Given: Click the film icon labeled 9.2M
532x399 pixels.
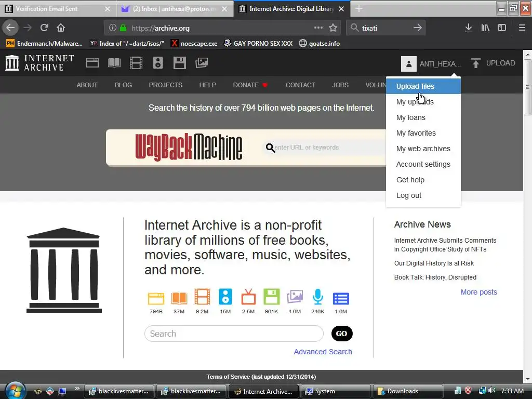Looking at the screenshot, I should tap(202, 297).
